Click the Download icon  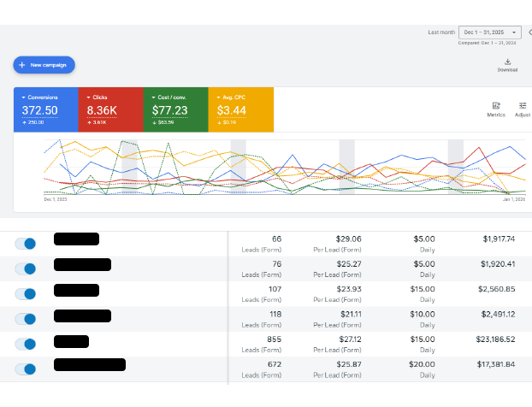tap(507, 62)
